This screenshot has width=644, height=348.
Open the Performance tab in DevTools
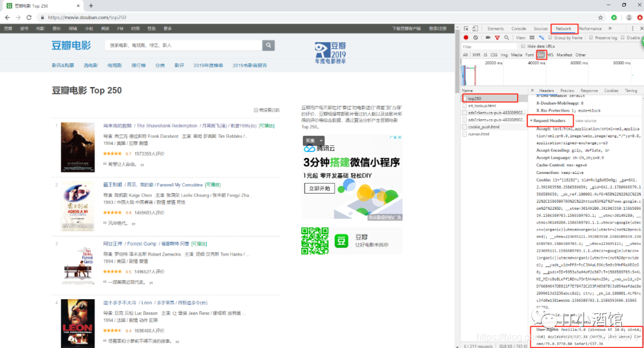pos(590,29)
